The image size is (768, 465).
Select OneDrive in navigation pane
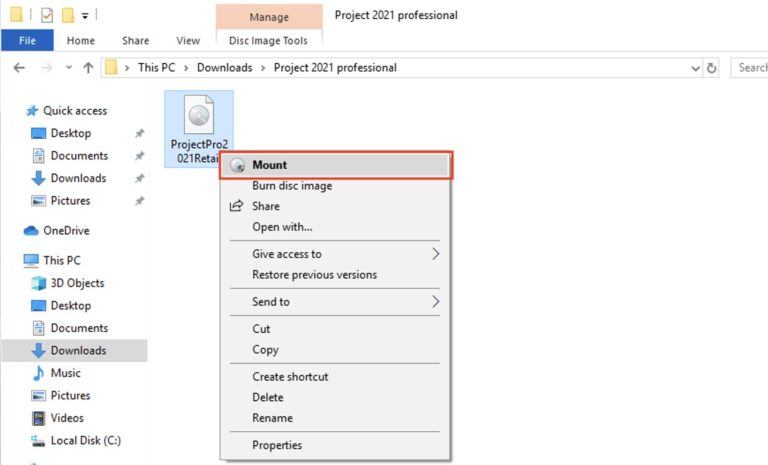coord(66,231)
